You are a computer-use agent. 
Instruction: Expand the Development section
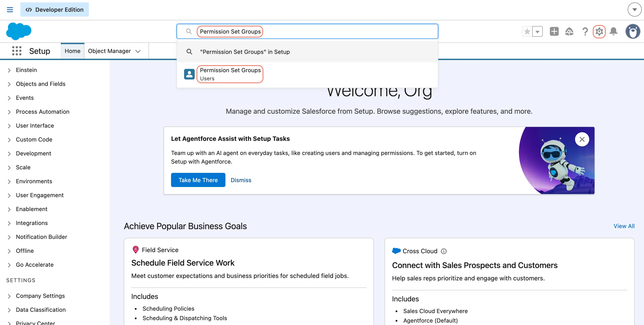pyautogui.click(x=9, y=154)
